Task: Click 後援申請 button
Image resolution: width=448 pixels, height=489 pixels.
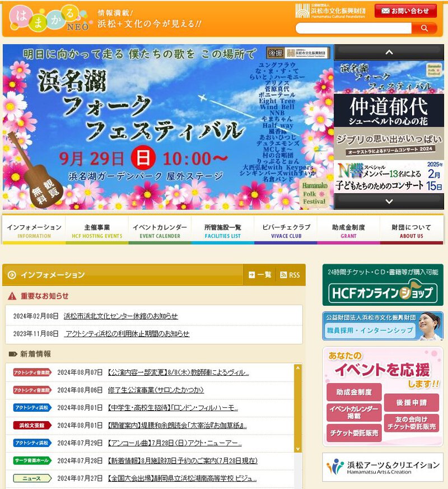Action: pos(412,403)
